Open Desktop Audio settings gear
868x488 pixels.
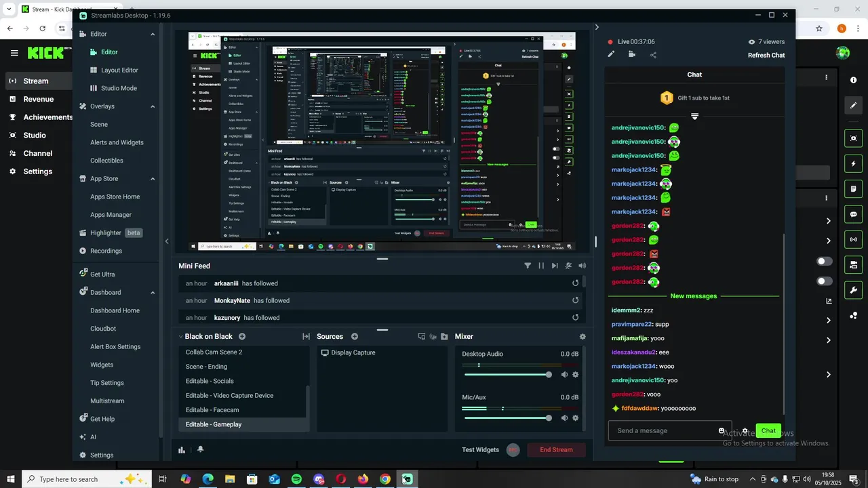coord(576,375)
